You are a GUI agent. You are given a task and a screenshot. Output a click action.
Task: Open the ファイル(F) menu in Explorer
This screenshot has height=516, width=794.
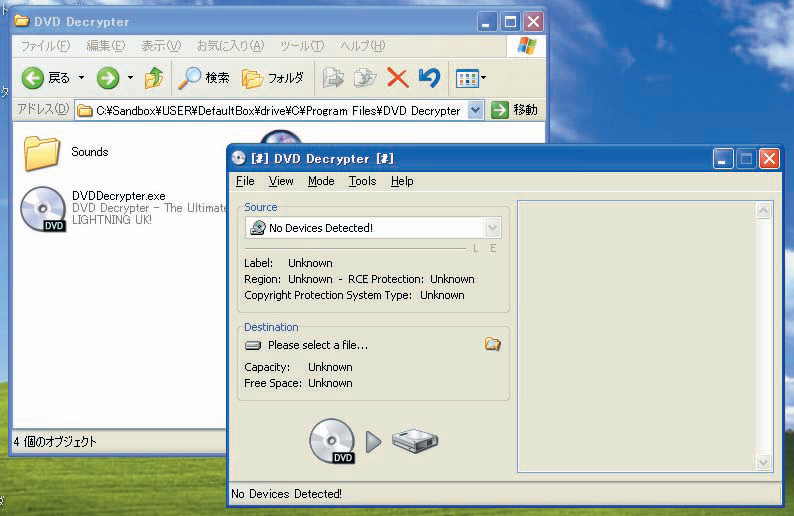pyautogui.click(x=45, y=46)
